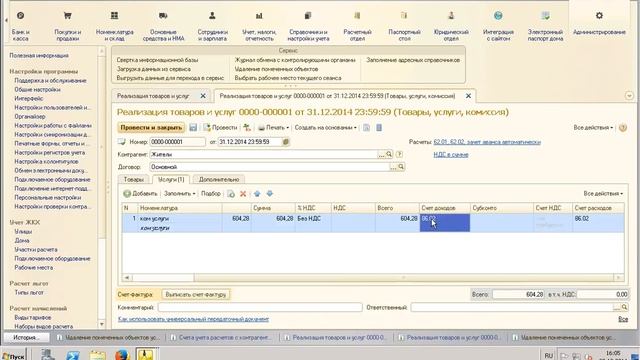
Task: Delete the row with red X icon
Action: [x=243, y=194]
